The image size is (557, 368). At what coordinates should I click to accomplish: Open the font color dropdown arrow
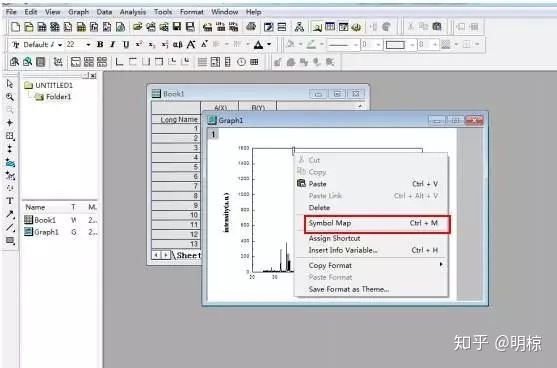point(269,44)
